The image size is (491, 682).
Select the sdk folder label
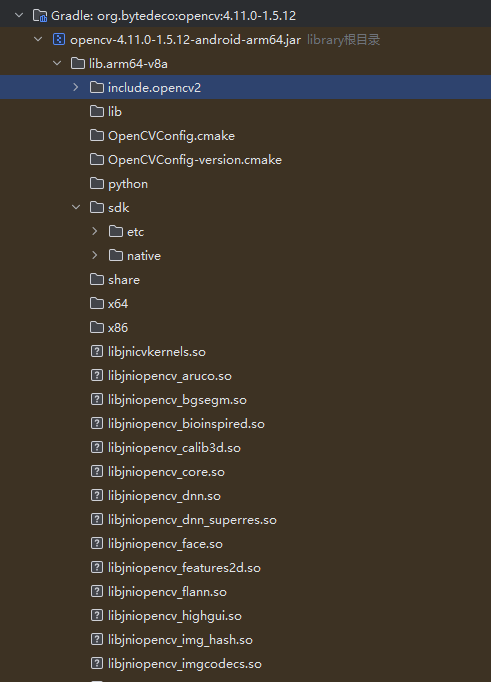pyautogui.click(x=119, y=208)
